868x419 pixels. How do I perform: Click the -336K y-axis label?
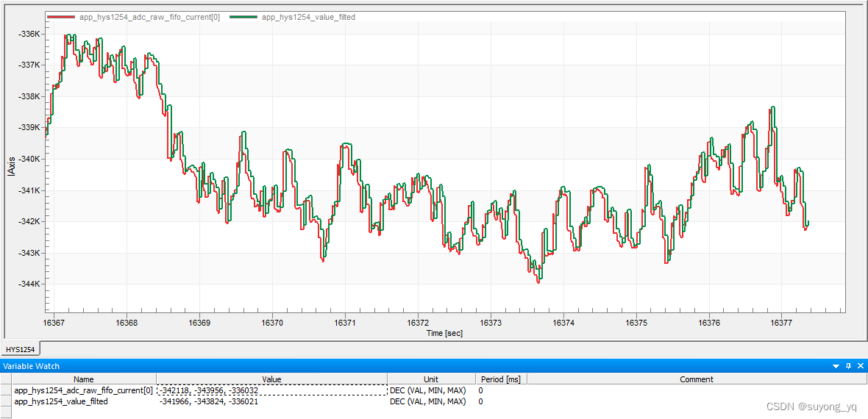click(29, 34)
